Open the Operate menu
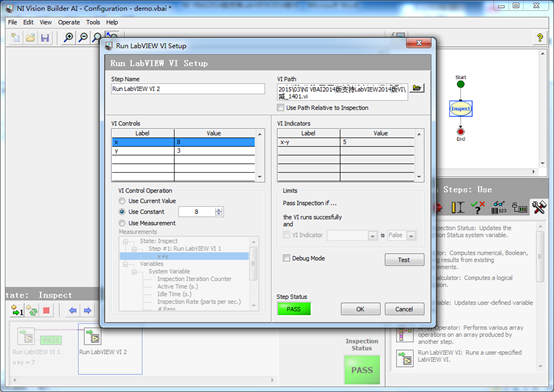 pyautogui.click(x=69, y=22)
